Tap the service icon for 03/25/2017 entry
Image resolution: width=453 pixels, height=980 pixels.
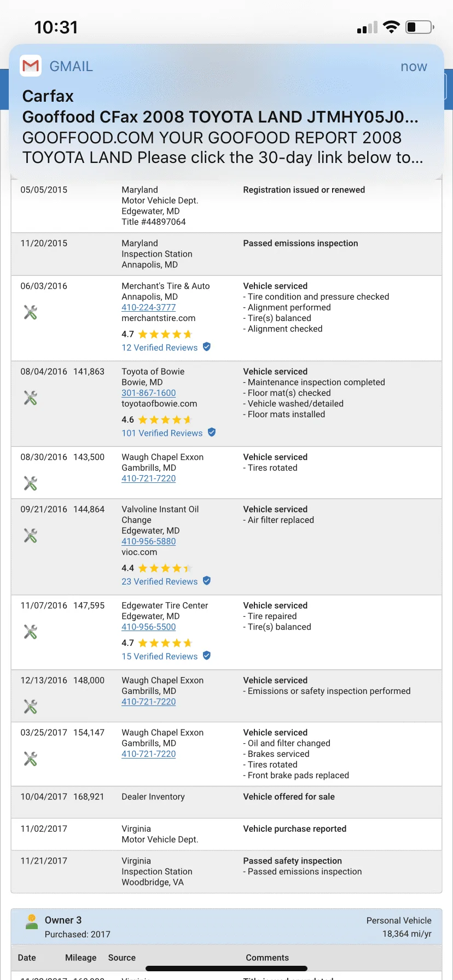point(31,759)
